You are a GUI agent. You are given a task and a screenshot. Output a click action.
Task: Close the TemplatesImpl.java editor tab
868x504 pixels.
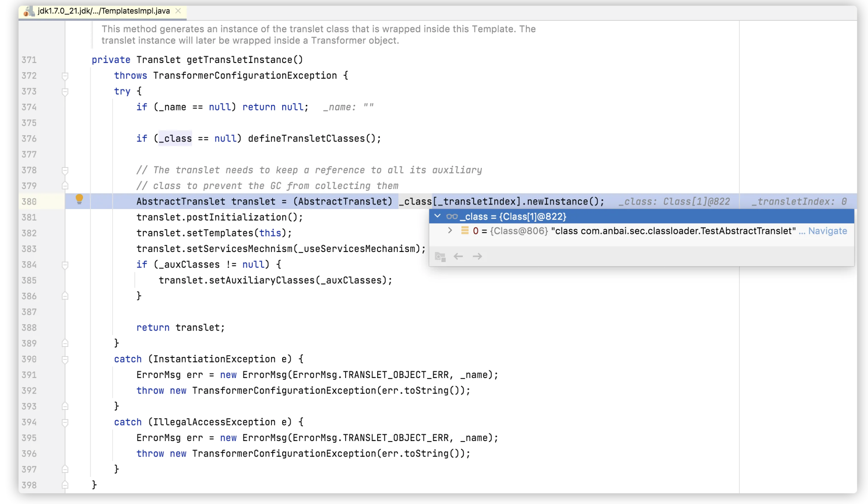[x=178, y=11]
